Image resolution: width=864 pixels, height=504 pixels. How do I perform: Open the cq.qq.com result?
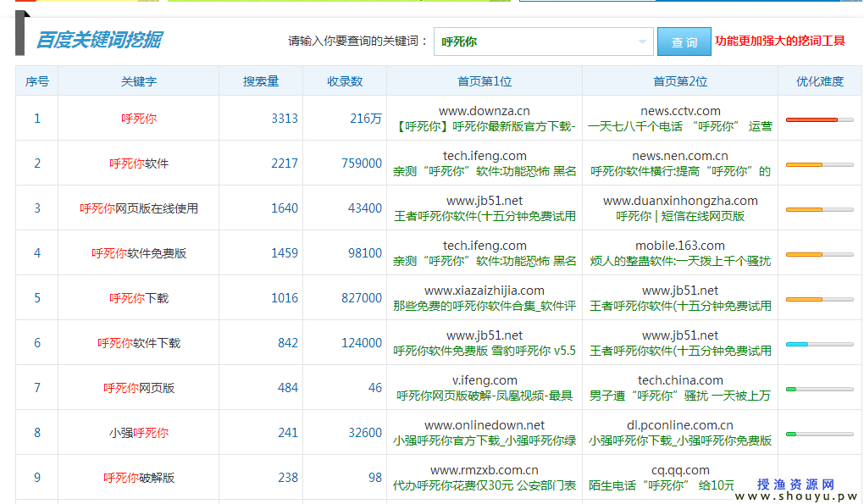click(x=680, y=470)
